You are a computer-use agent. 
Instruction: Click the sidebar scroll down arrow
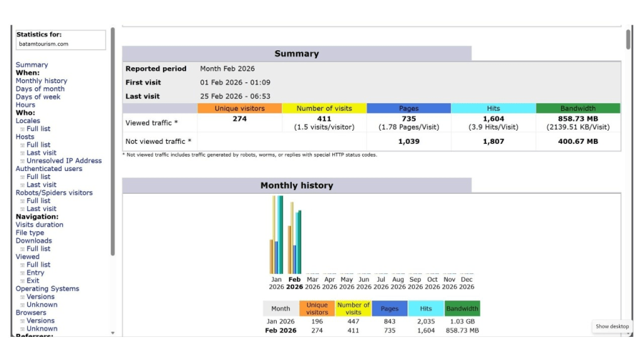pos(113,332)
